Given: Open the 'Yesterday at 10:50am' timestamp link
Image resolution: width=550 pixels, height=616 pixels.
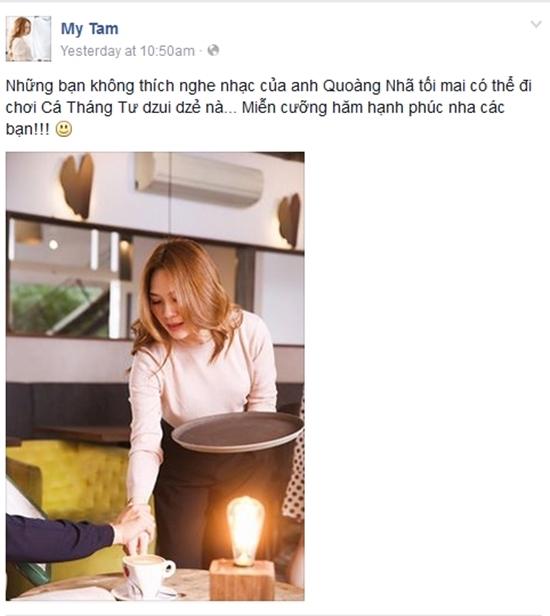Looking at the screenshot, I should 127,51.
